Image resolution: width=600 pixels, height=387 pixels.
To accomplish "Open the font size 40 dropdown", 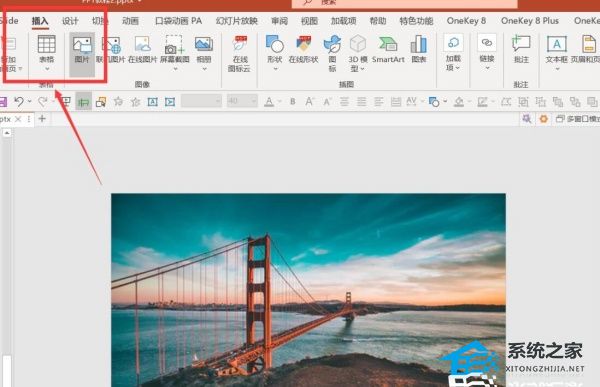I will [x=253, y=101].
